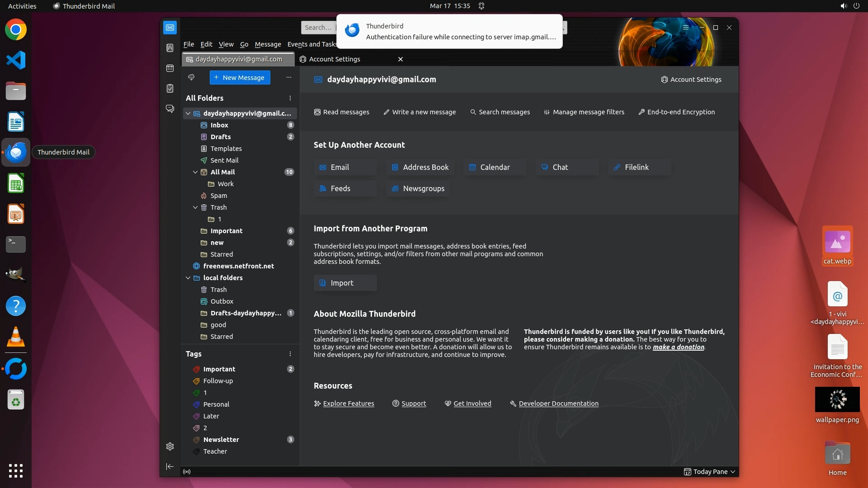Viewport: 868px width, 488px height.
Task: Open the Address Book space icon
Action: pyautogui.click(x=170, y=48)
